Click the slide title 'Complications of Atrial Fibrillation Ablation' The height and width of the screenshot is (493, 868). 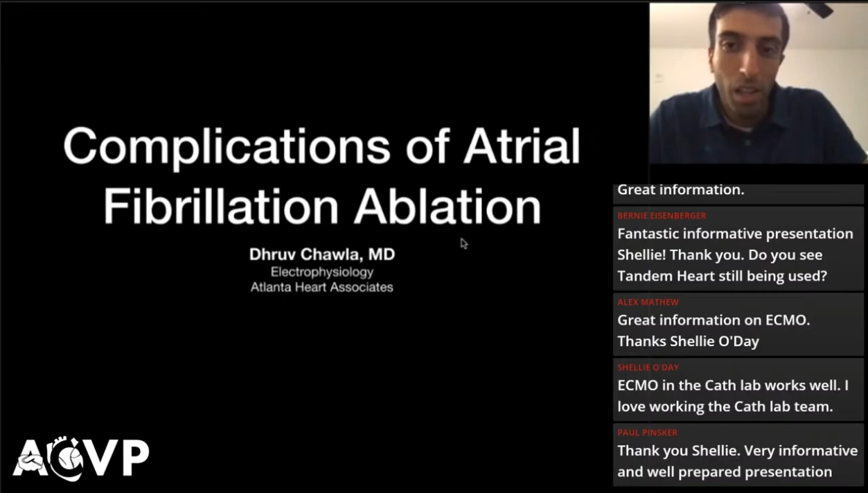coord(322,176)
